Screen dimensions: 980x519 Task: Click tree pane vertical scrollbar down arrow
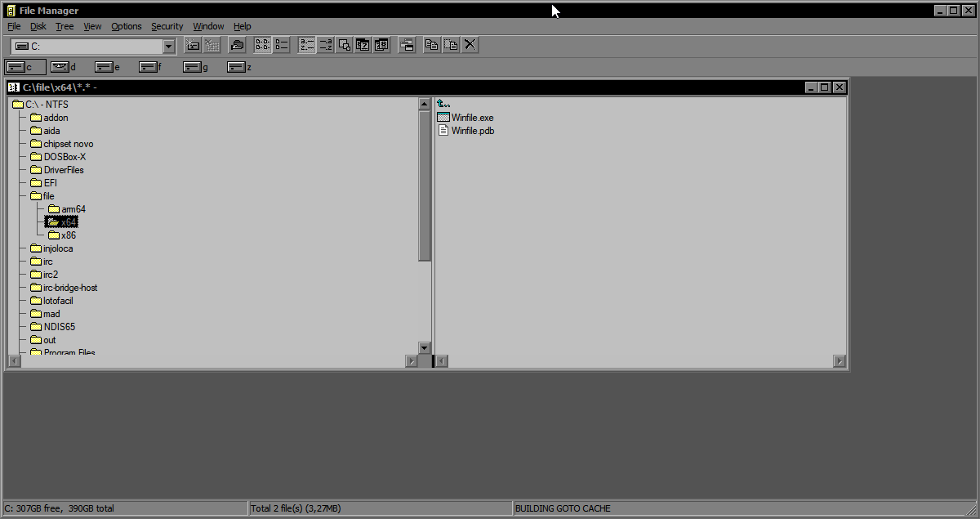[424, 348]
